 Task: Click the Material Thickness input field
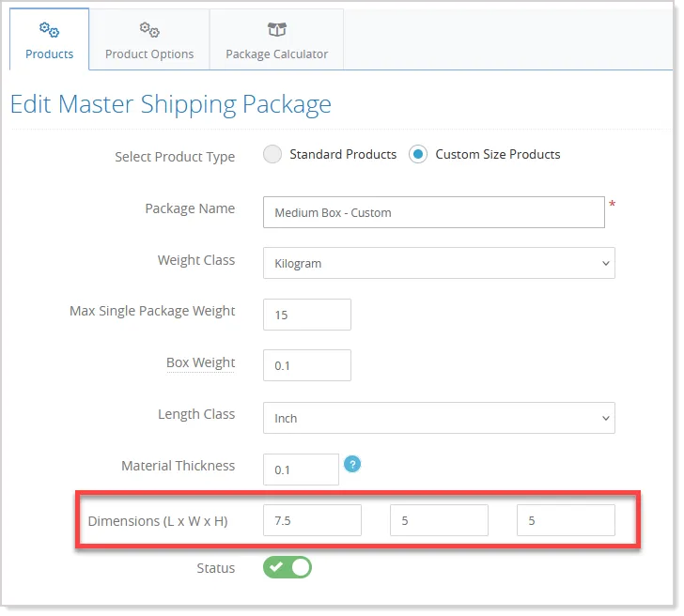click(x=301, y=470)
